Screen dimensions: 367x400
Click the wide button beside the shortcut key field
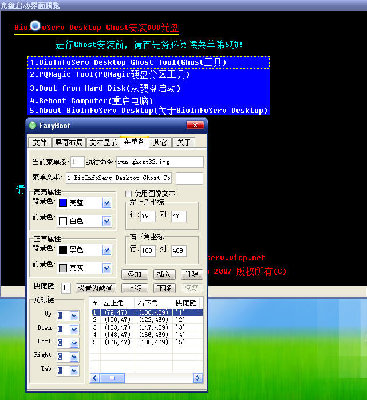(x=96, y=288)
